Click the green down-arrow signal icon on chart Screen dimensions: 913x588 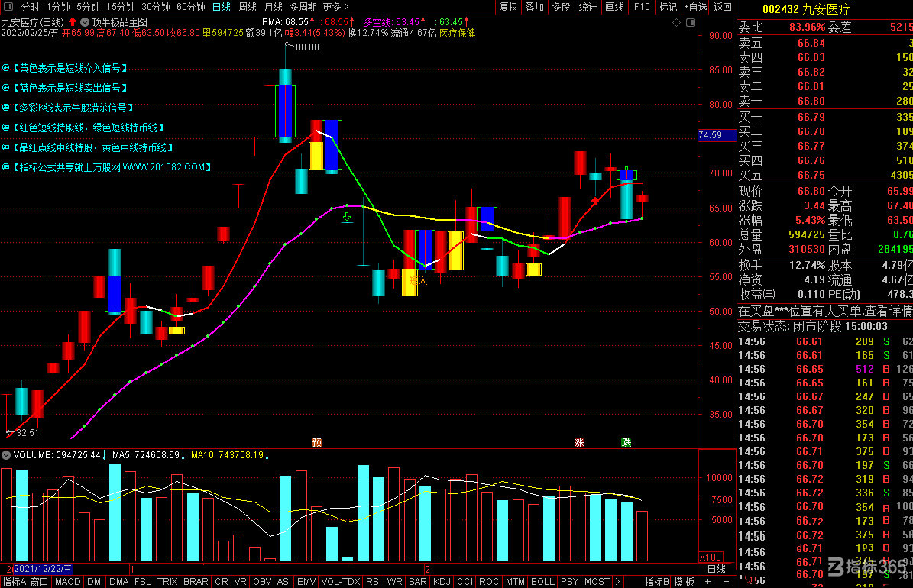(347, 218)
